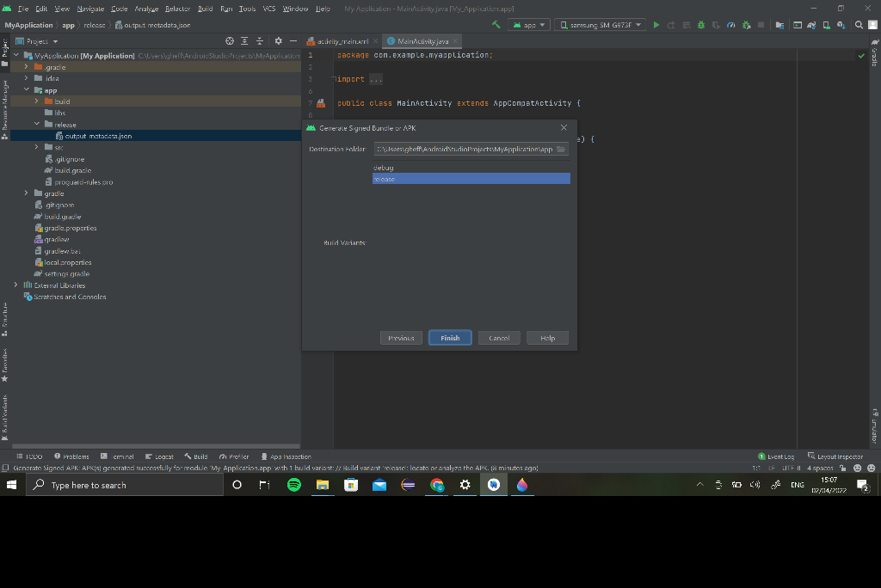Click the Help button in the dialog
The height and width of the screenshot is (588, 881).
(547, 338)
